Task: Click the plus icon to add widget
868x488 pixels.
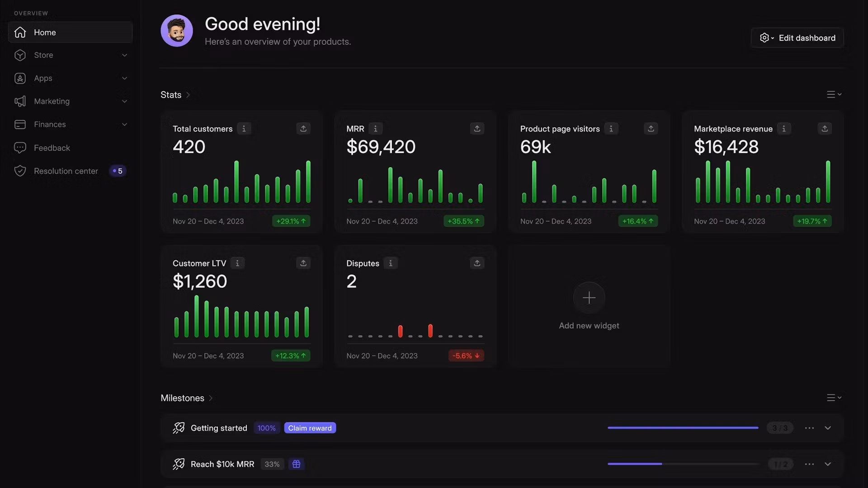Action: pyautogui.click(x=589, y=298)
